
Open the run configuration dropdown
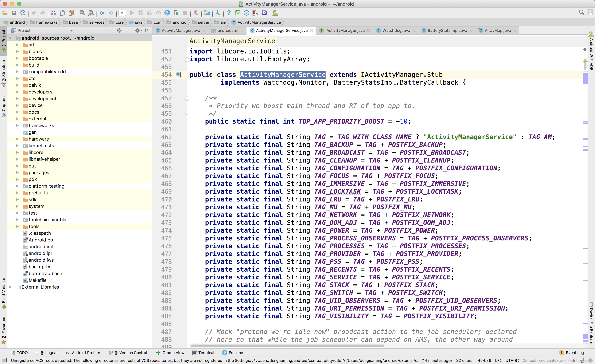tap(122, 13)
